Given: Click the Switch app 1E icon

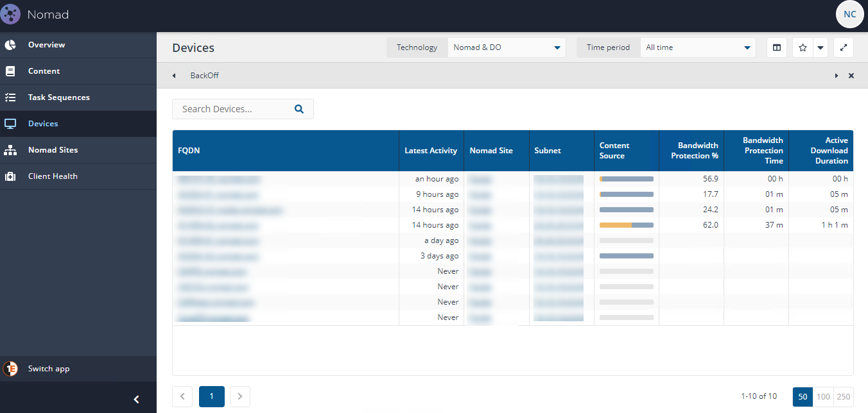Looking at the screenshot, I should click(10, 369).
